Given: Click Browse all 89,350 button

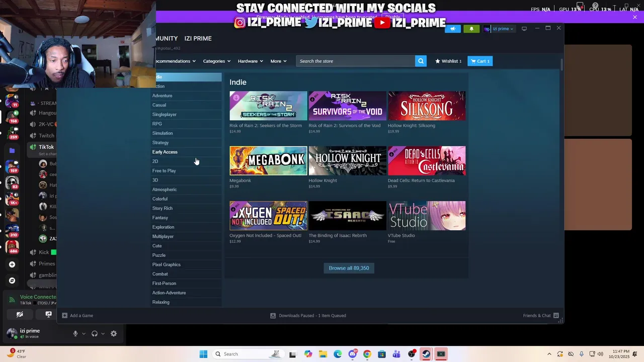Looking at the screenshot, I should pos(349,268).
